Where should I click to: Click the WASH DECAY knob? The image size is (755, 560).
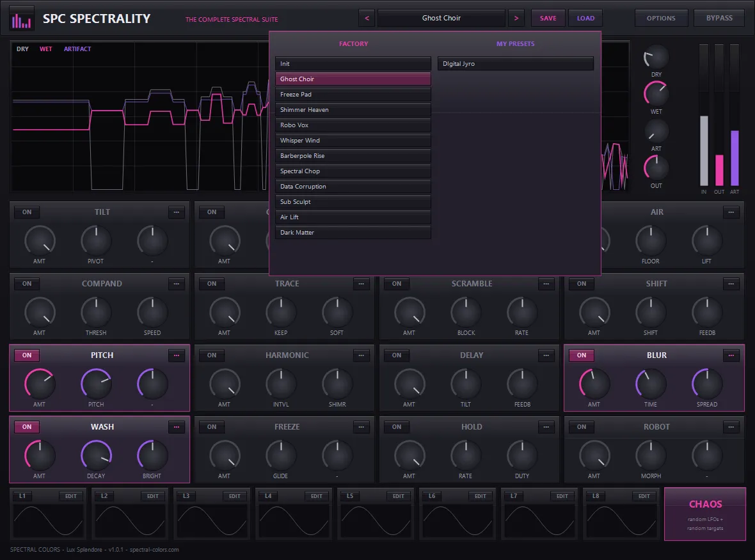click(97, 456)
